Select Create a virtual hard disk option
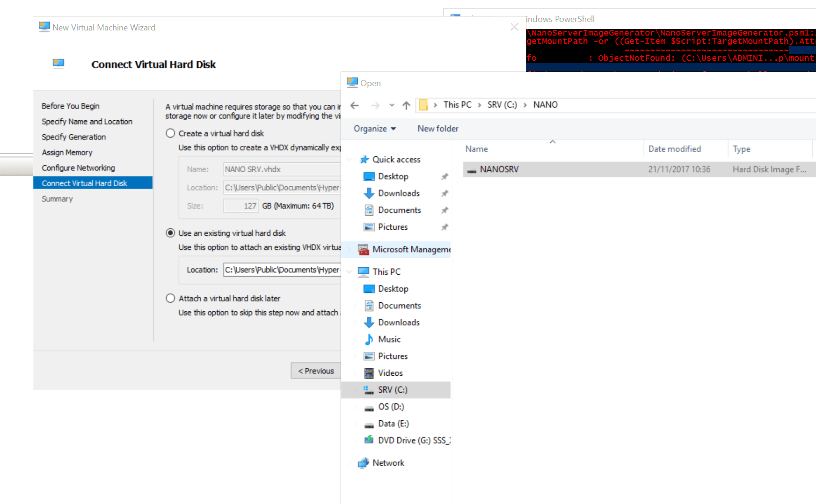The height and width of the screenshot is (504, 816). 171,133
